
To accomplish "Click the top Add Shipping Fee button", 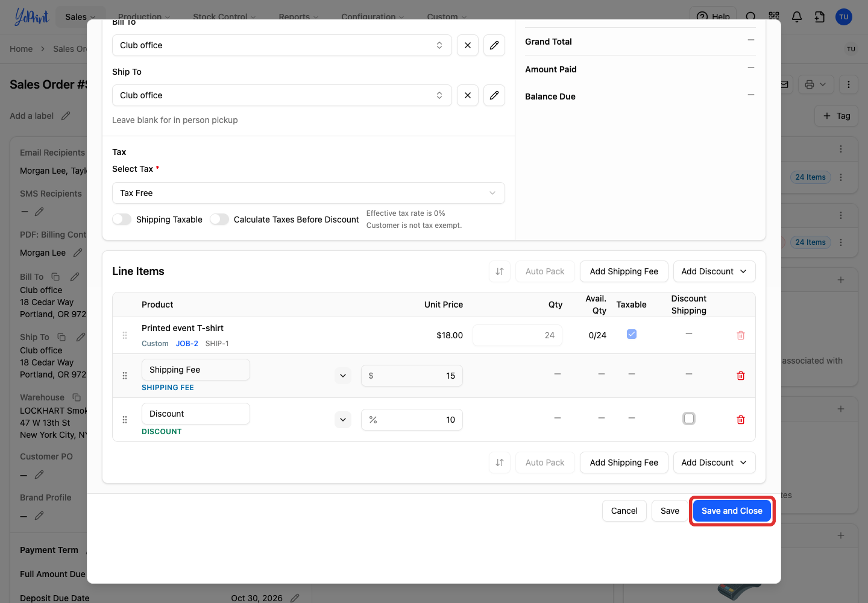I will click(624, 271).
